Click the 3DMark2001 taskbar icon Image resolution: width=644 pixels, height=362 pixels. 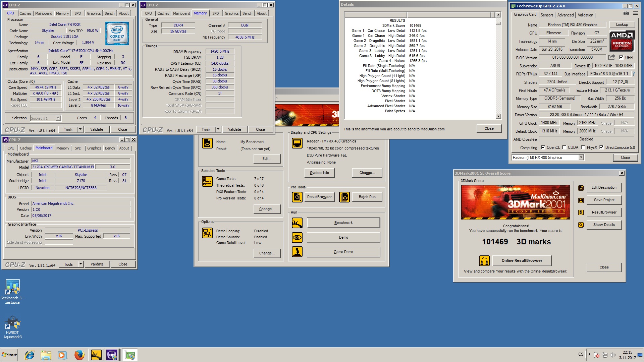click(96, 355)
